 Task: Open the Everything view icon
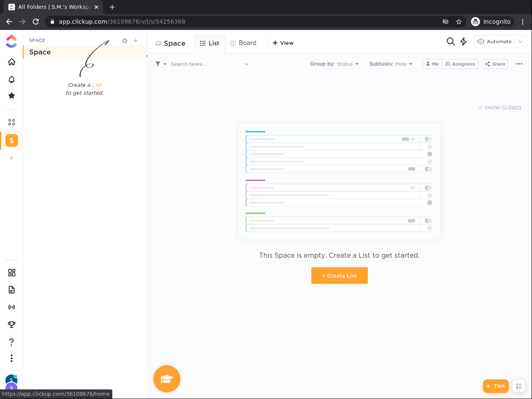12,122
